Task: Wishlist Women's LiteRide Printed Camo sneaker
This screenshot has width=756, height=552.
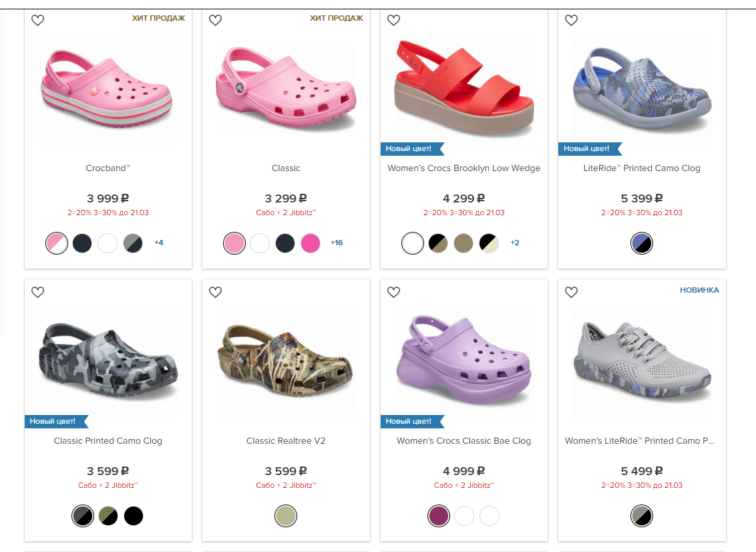Action: pyautogui.click(x=571, y=292)
